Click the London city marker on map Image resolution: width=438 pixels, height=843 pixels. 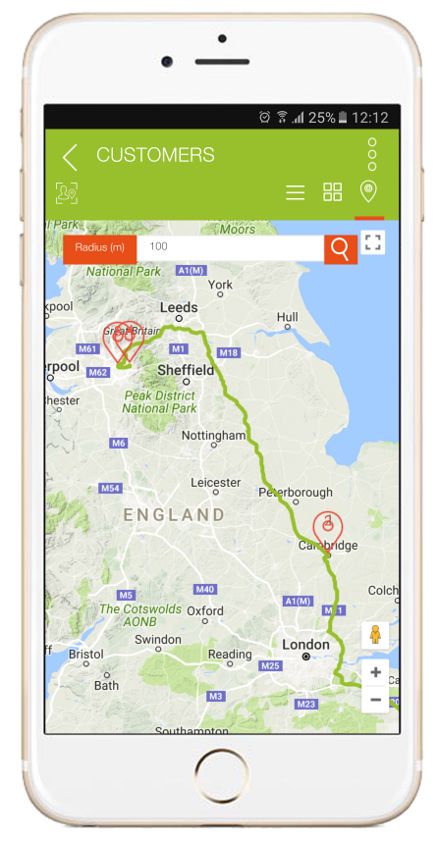point(306,656)
